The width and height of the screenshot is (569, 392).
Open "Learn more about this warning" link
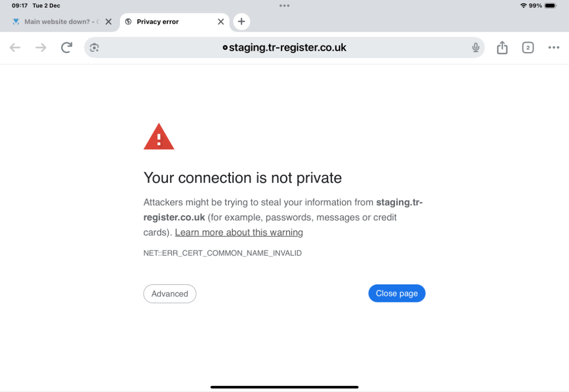pyautogui.click(x=239, y=232)
